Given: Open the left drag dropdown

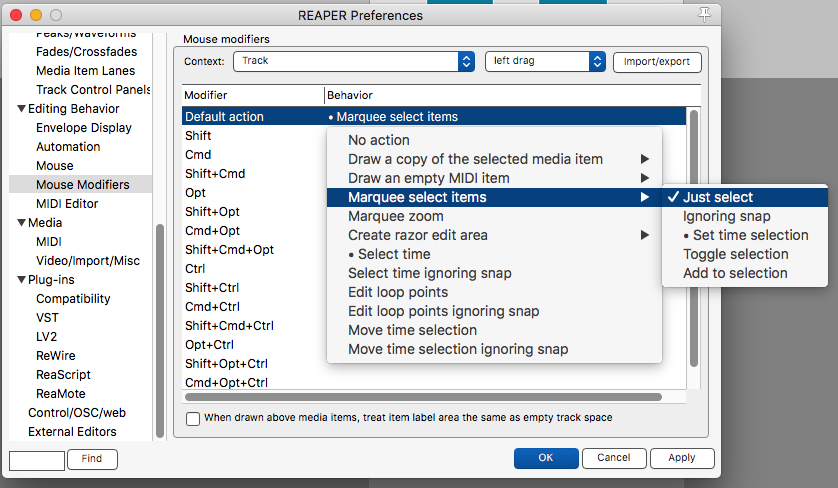Looking at the screenshot, I should [545, 61].
